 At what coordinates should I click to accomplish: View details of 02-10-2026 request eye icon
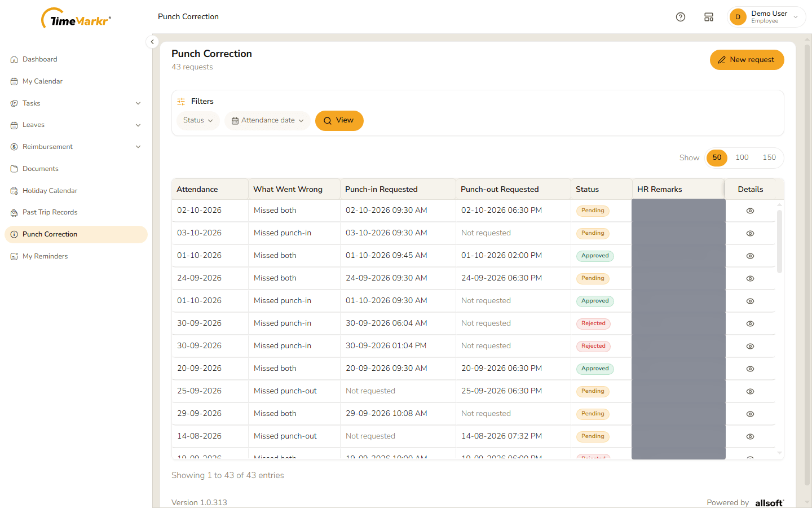[x=750, y=211]
